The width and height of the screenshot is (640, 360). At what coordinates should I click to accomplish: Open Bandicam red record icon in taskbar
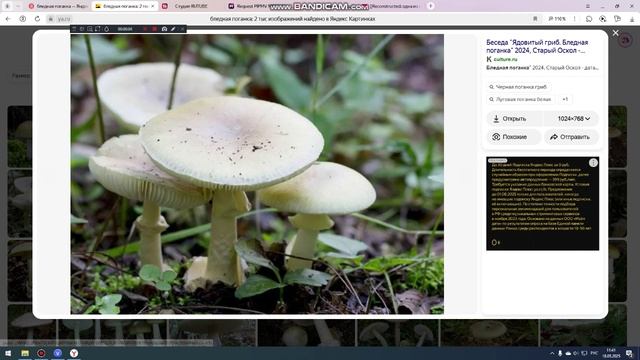click(41, 353)
